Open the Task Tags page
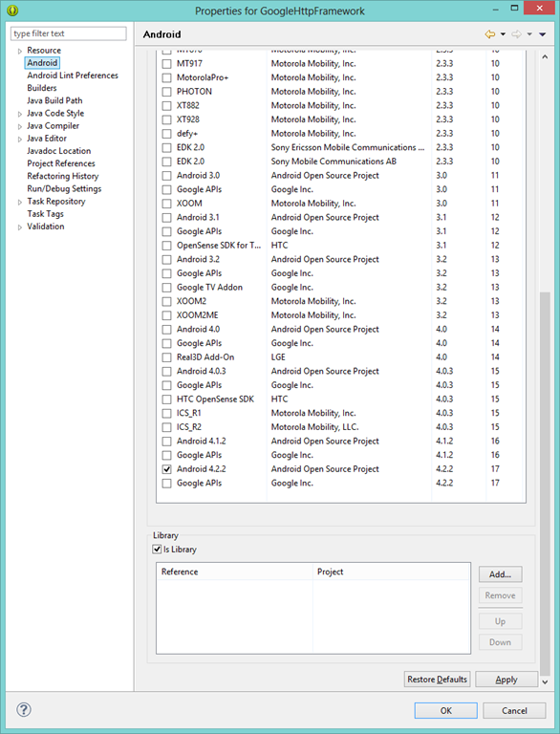The height and width of the screenshot is (734, 560). click(x=46, y=214)
